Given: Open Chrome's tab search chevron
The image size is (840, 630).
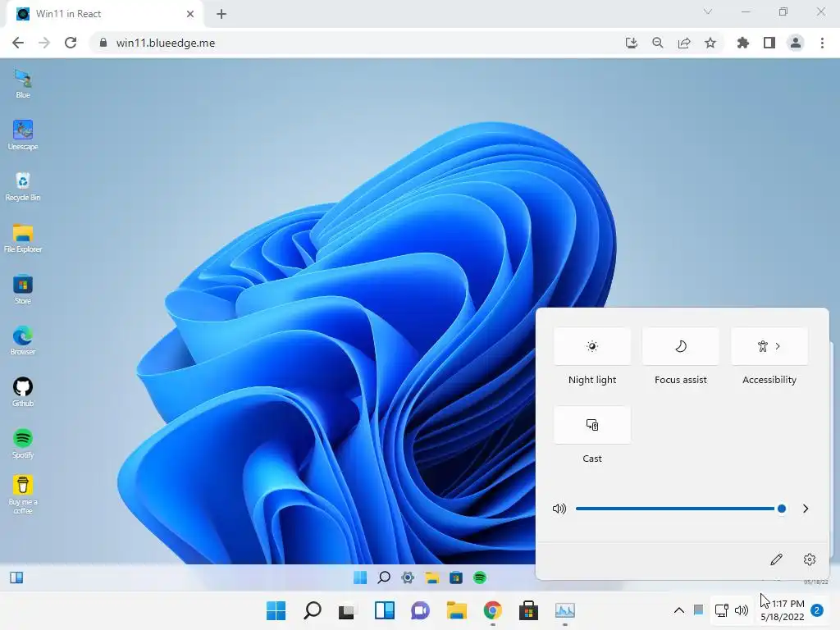Looking at the screenshot, I should tap(708, 11).
